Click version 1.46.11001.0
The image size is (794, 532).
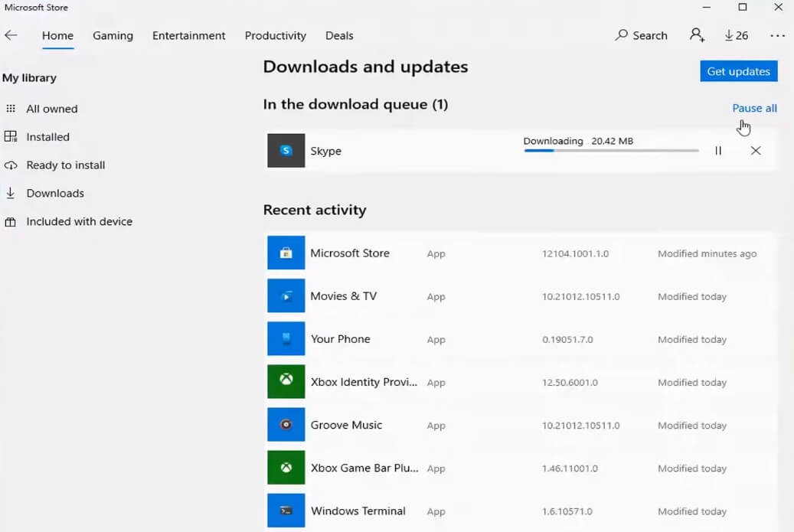570,468
